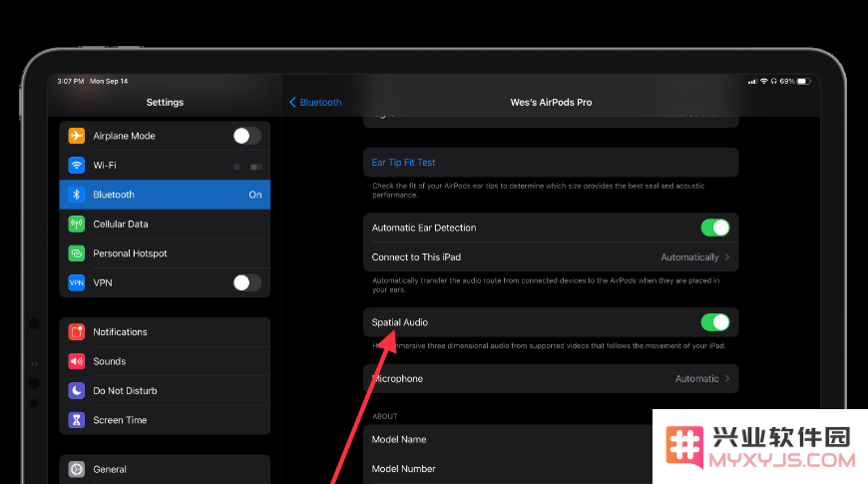Screen dimensions: 868x484
Task: Tap the Mon Sep 14 date
Action: coord(109,81)
